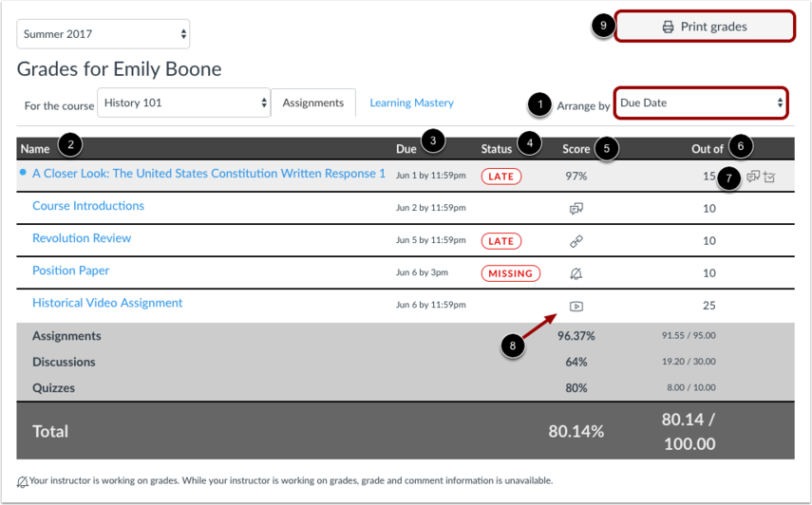This screenshot has width=812, height=505.
Task: Click the MISSING status badge
Action: click(x=510, y=273)
